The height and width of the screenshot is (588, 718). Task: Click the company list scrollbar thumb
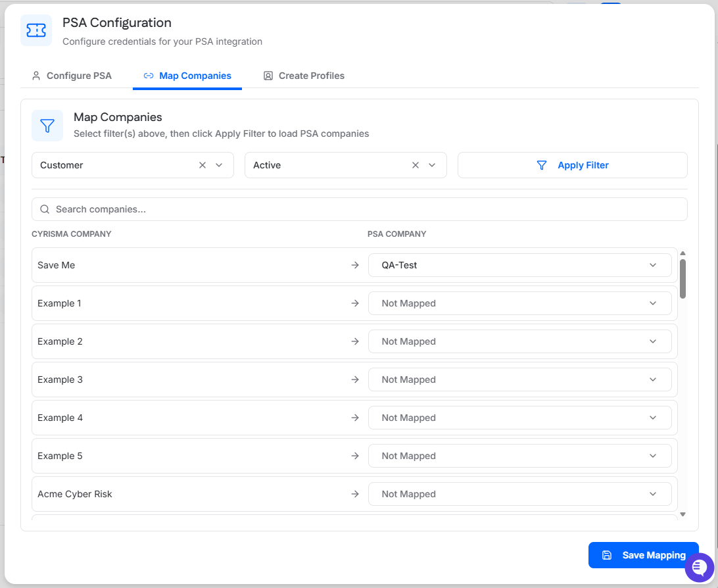coord(682,278)
